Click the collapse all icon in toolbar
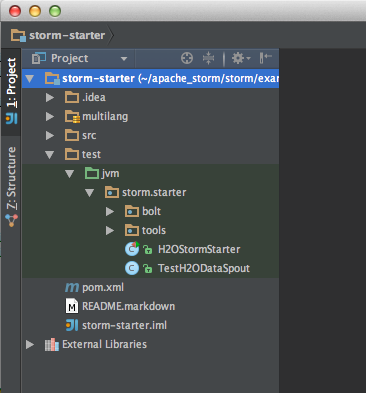Image resolution: width=366 pixels, height=393 pixels. tap(208, 58)
